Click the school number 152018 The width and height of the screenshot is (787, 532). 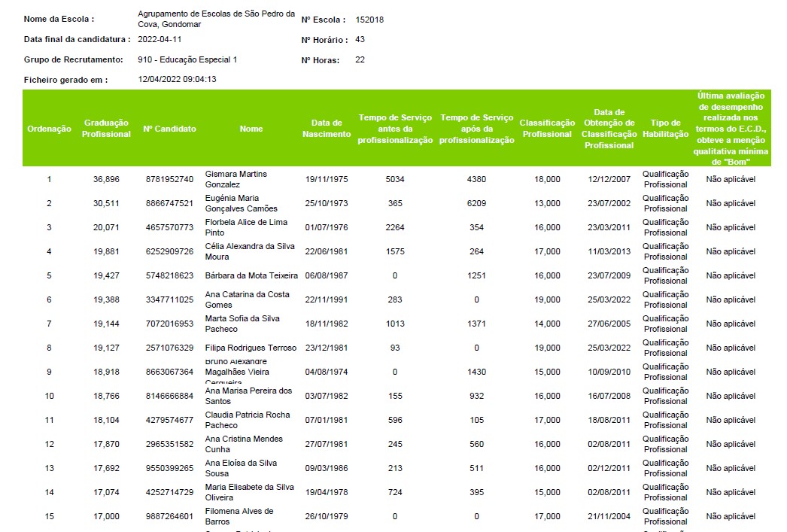[x=369, y=20]
